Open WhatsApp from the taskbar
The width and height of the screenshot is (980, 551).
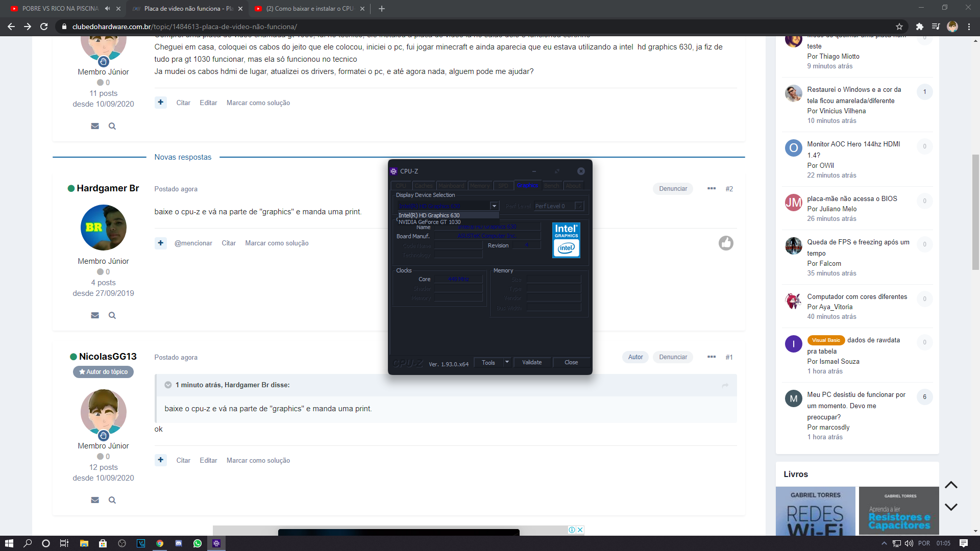point(198,543)
